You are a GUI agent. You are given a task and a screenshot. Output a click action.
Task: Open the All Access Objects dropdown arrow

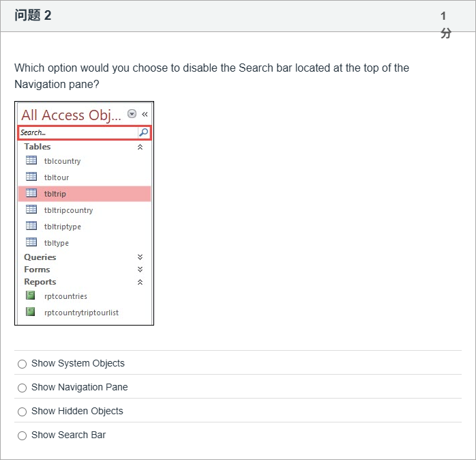[132, 114]
